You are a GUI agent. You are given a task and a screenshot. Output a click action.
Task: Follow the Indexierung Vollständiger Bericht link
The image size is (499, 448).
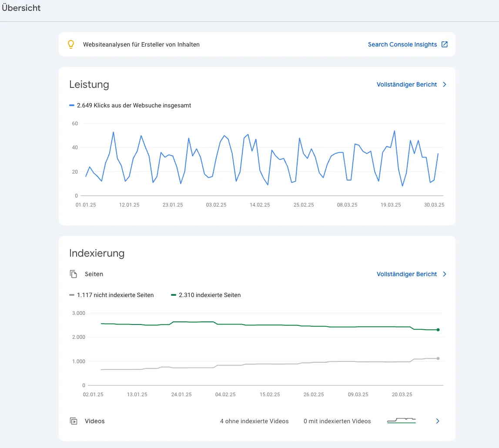[x=407, y=274]
